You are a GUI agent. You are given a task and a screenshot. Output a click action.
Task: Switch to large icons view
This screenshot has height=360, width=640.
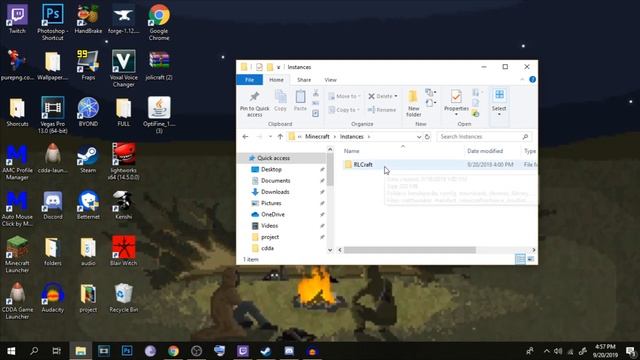(x=531, y=259)
